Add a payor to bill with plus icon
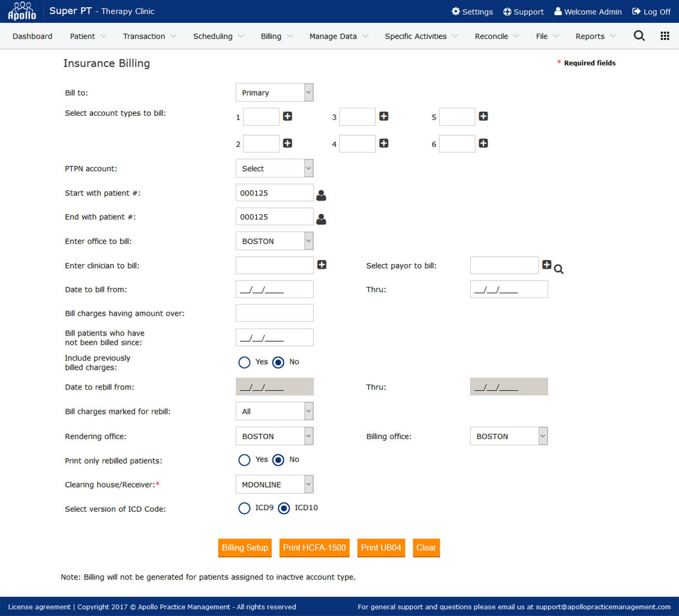The width and height of the screenshot is (679, 616). click(x=547, y=265)
